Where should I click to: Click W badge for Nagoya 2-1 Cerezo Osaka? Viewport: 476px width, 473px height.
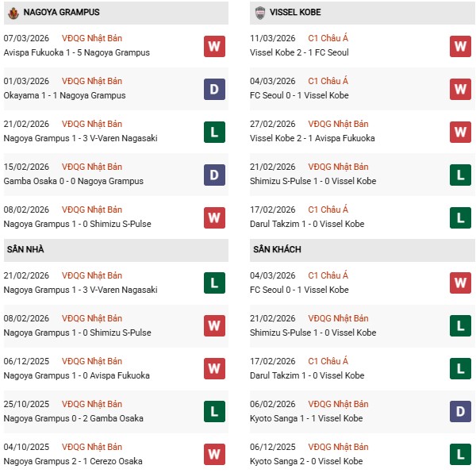pos(213,455)
